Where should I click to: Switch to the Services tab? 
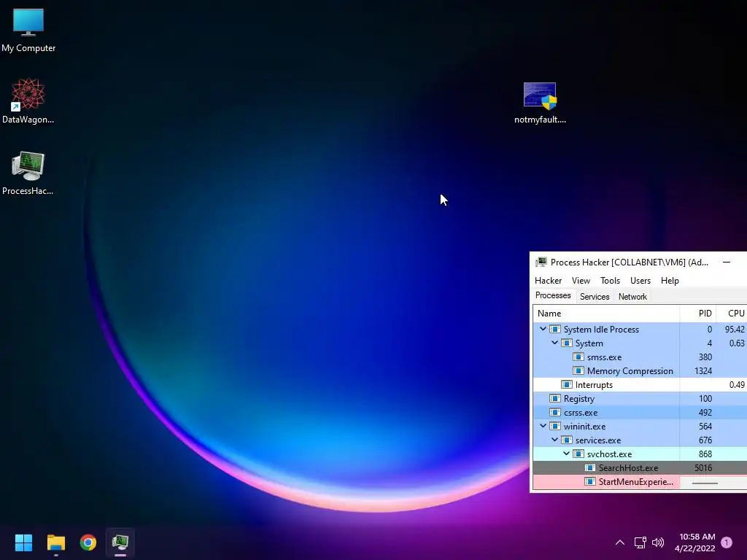pyautogui.click(x=595, y=297)
